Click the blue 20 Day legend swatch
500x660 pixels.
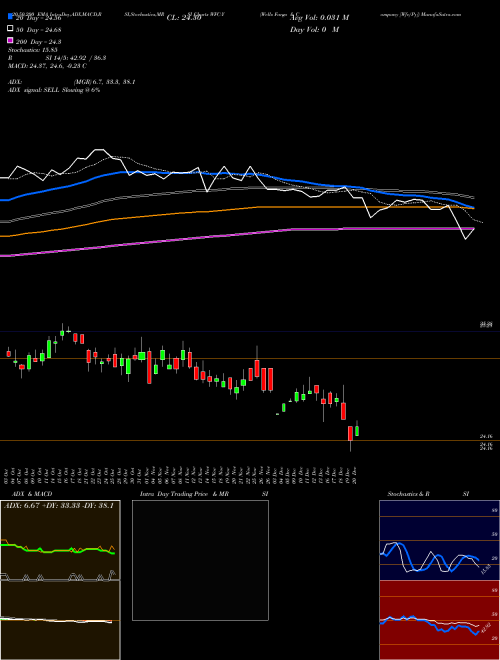[10, 16]
